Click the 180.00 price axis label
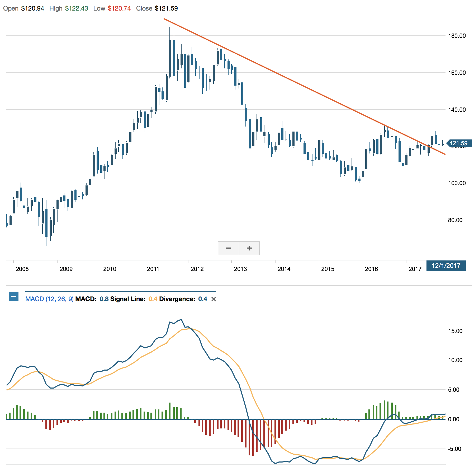 pyautogui.click(x=457, y=36)
